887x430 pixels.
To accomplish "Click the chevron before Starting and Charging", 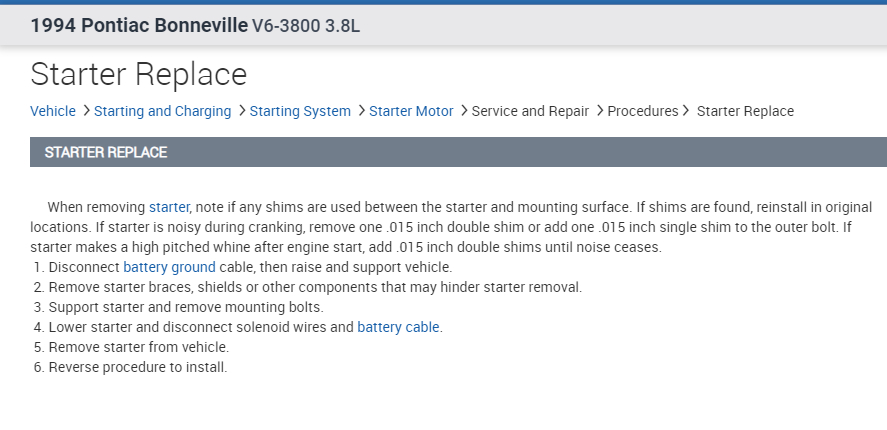I will [86, 111].
